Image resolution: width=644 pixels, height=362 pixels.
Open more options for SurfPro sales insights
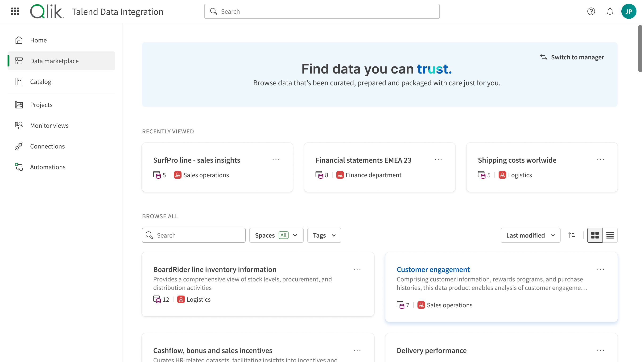tap(276, 160)
